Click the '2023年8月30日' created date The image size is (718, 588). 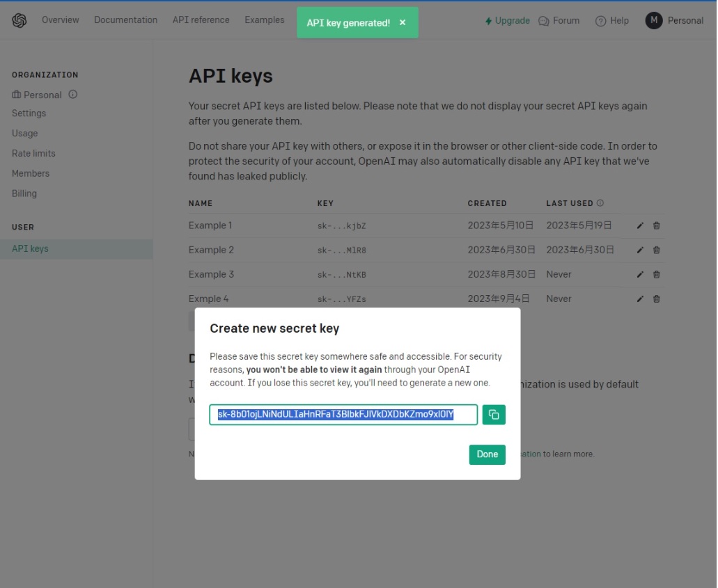(501, 274)
